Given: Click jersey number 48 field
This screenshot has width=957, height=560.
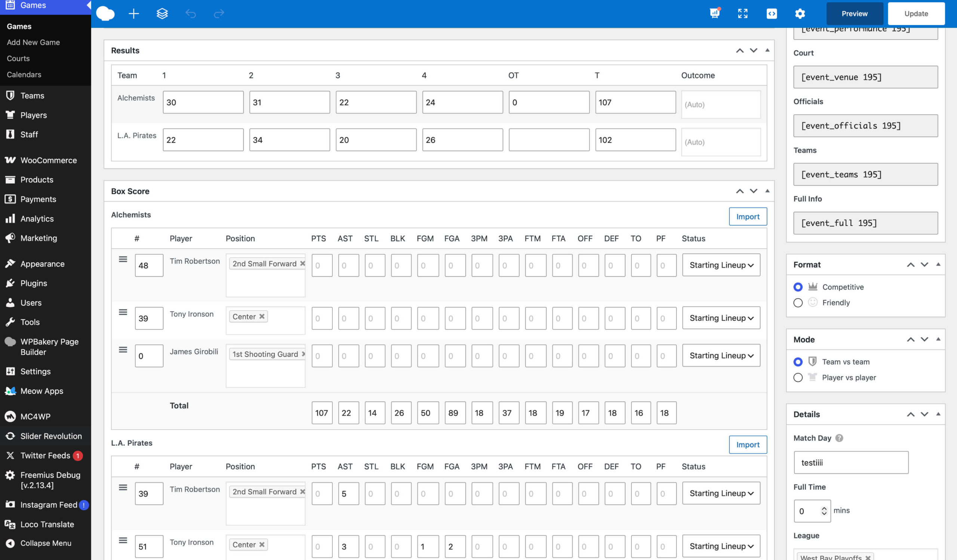Looking at the screenshot, I should click(149, 265).
